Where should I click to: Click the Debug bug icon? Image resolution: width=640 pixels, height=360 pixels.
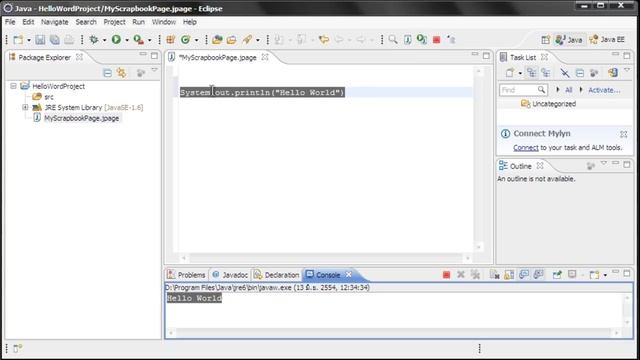(94, 40)
